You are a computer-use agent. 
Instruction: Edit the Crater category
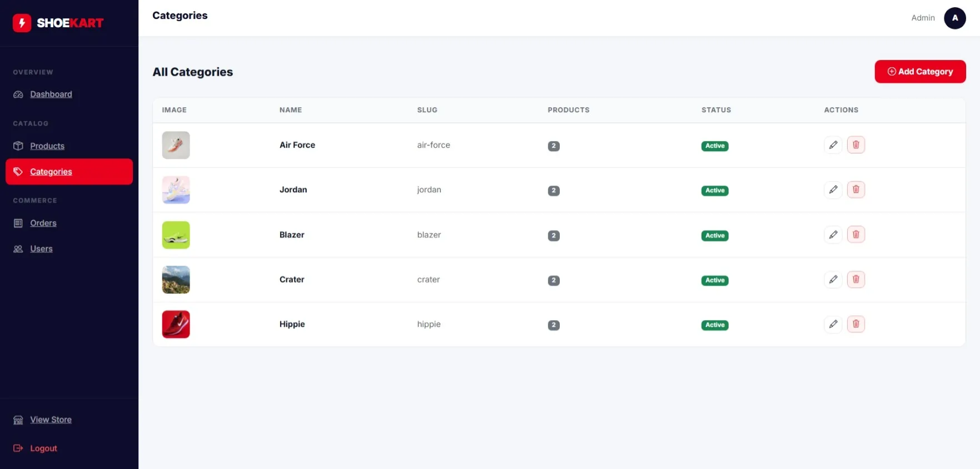(833, 280)
